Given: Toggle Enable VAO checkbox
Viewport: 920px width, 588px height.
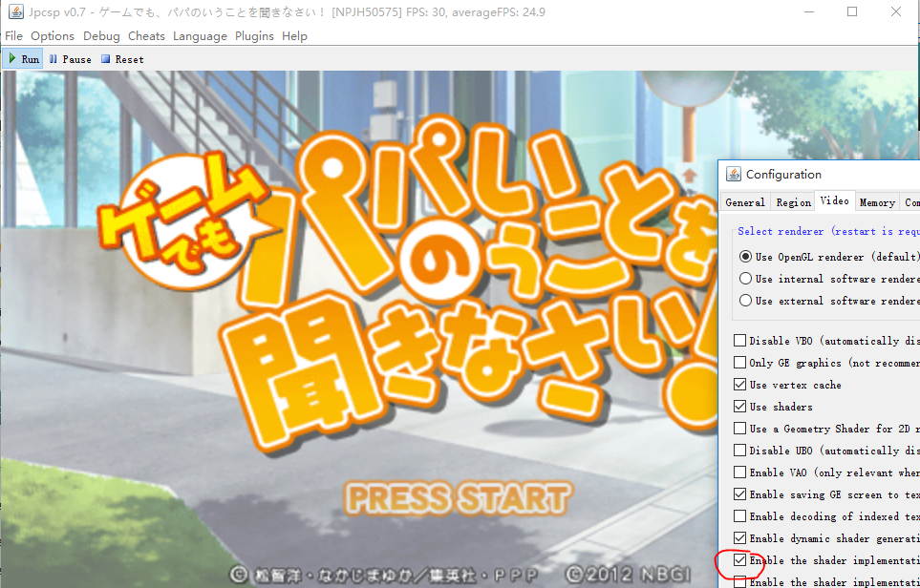Looking at the screenshot, I should tap(739, 472).
